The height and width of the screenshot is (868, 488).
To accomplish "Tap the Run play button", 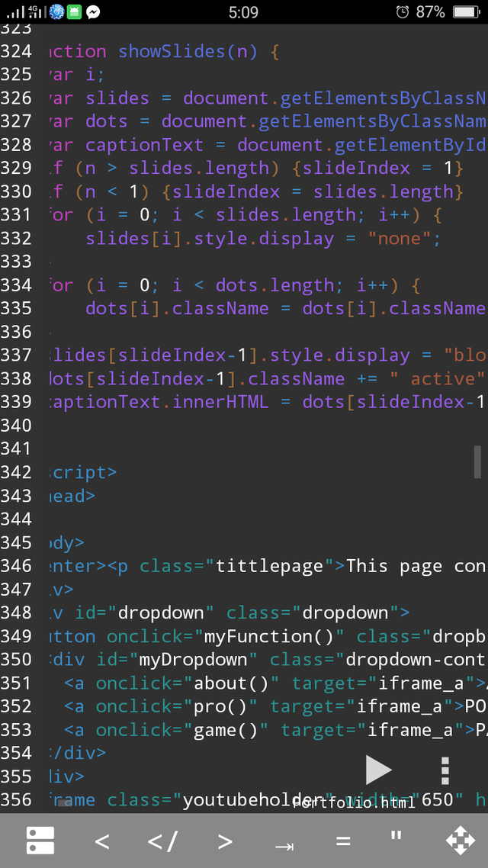I will pos(379,770).
